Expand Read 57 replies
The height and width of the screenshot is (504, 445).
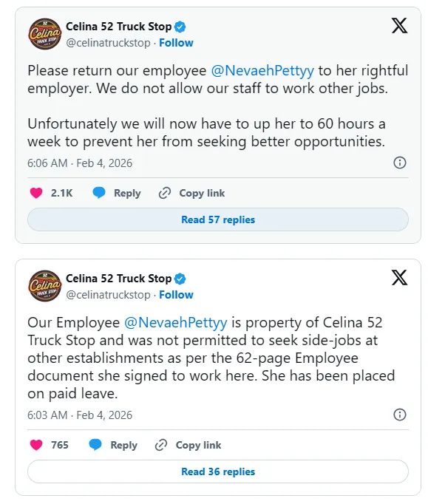coord(218,219)
